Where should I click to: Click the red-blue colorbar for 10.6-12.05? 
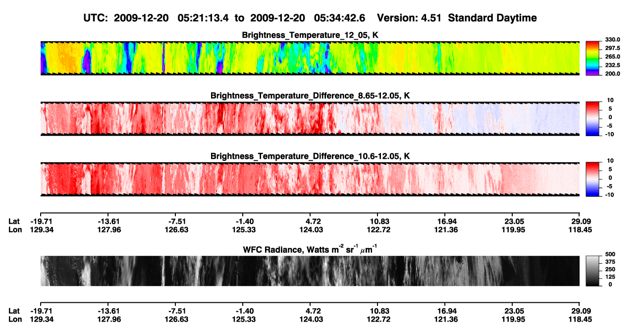(592, 179)
